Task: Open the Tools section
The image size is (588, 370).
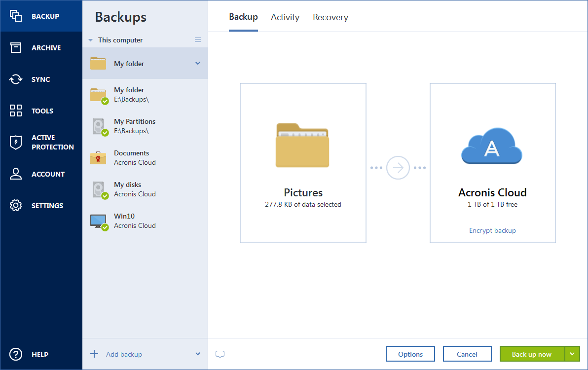Action: pyautogui.click(x=41, y=111)
